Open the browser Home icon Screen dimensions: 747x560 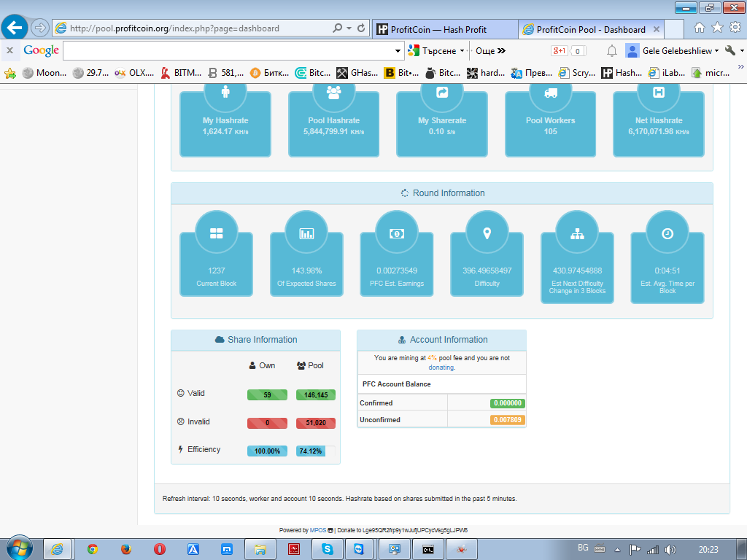[699, 28]
